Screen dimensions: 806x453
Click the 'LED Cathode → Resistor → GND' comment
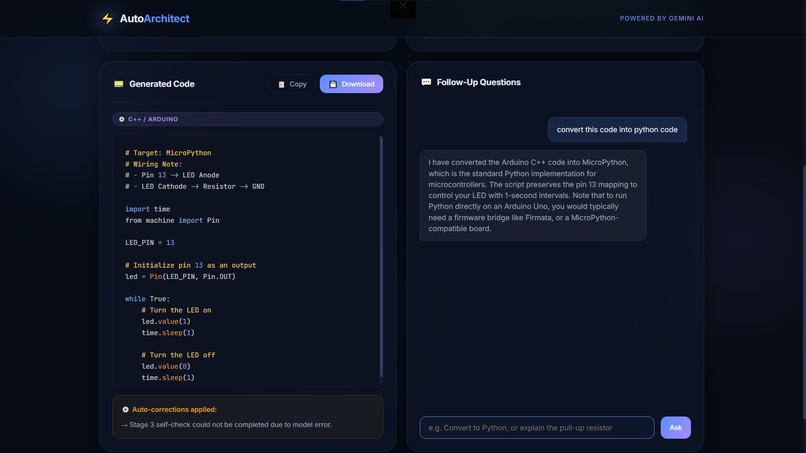click(195, 187)
